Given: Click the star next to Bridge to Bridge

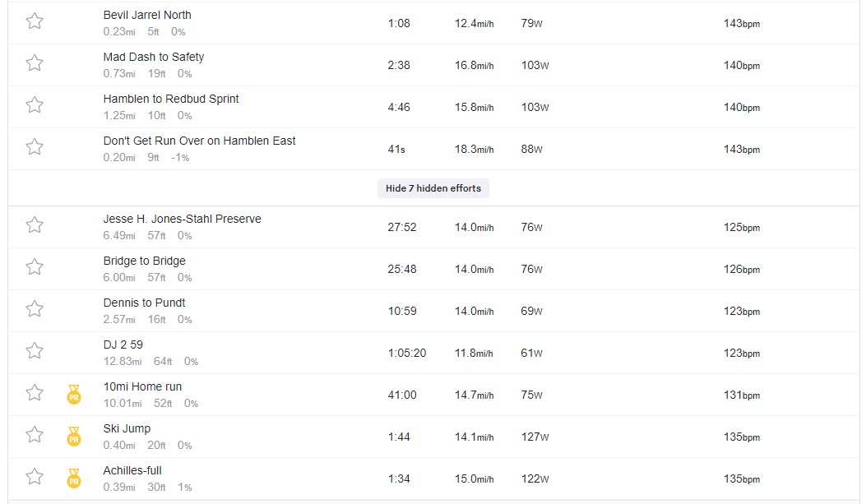Looking at the screenshot, I should point(35,267).
